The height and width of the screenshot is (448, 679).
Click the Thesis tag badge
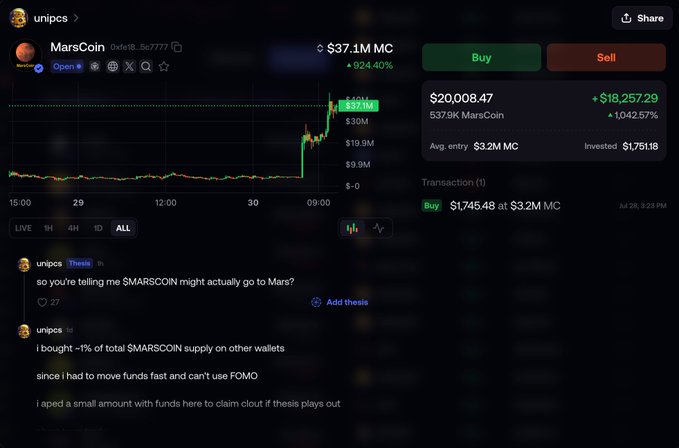[80, 263]
